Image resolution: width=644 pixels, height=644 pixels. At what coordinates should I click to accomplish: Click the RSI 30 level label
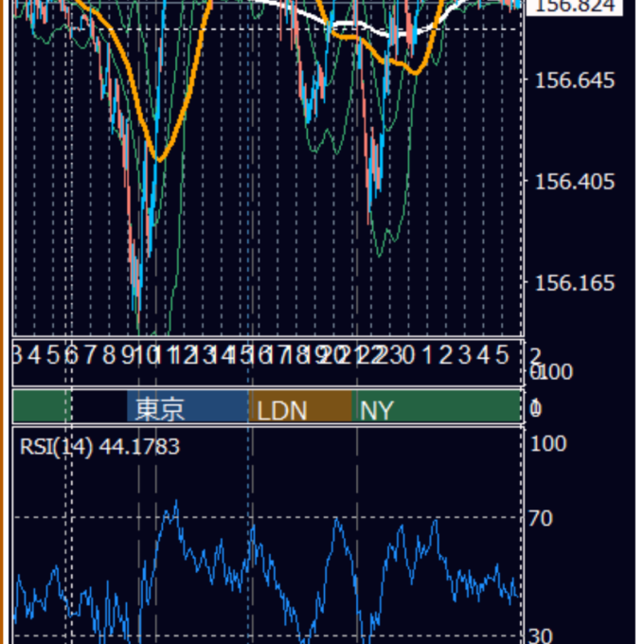(541, 635)
